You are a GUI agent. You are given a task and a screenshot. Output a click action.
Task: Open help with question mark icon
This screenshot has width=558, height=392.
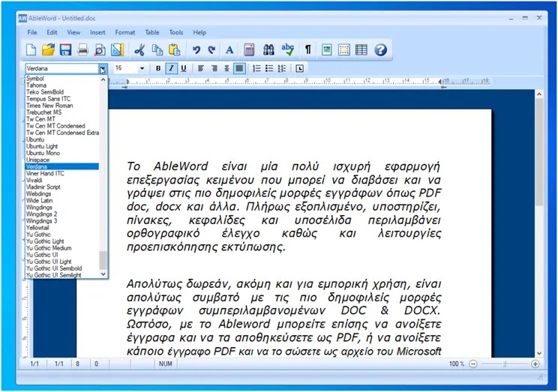point(380,49)
